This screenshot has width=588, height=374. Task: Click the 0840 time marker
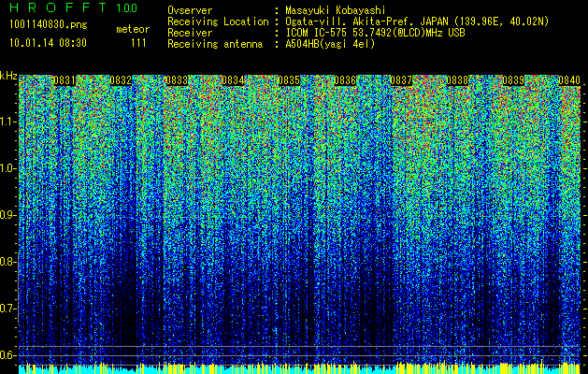point(569,80)
